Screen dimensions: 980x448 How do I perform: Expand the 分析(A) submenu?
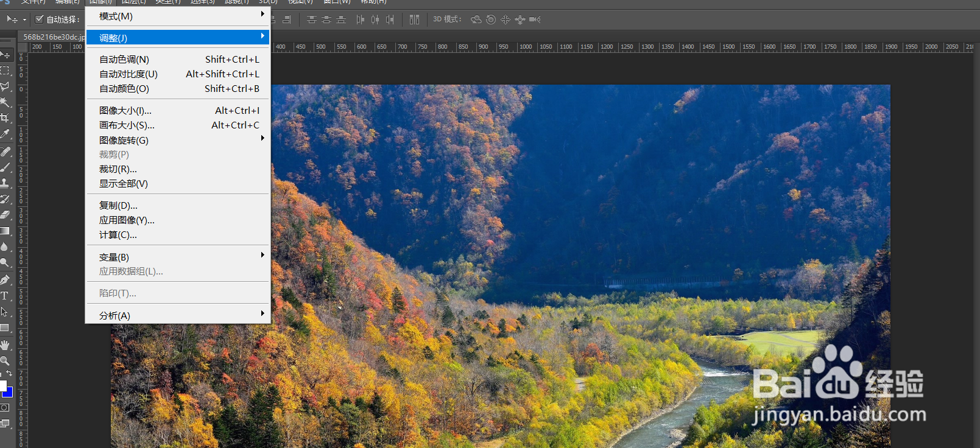click(x=178, y=315)
